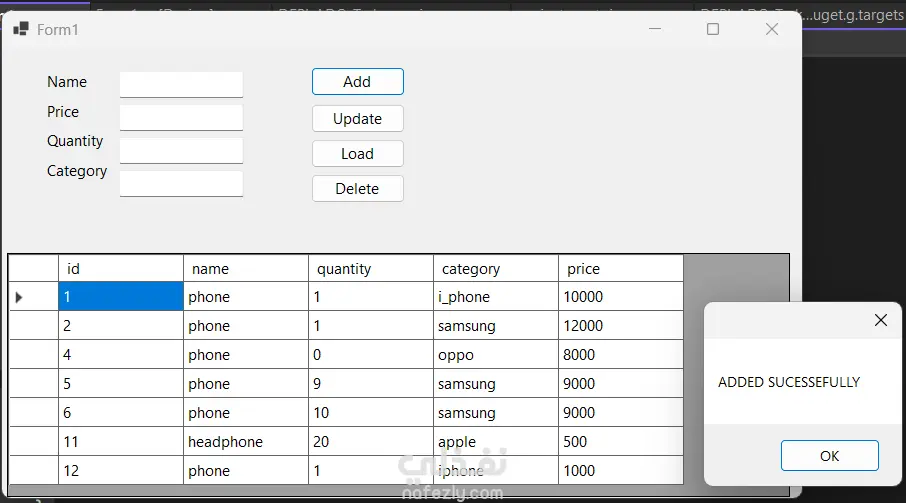Sort by the price column header
906x503 pixels.
[x=620, y=269]
